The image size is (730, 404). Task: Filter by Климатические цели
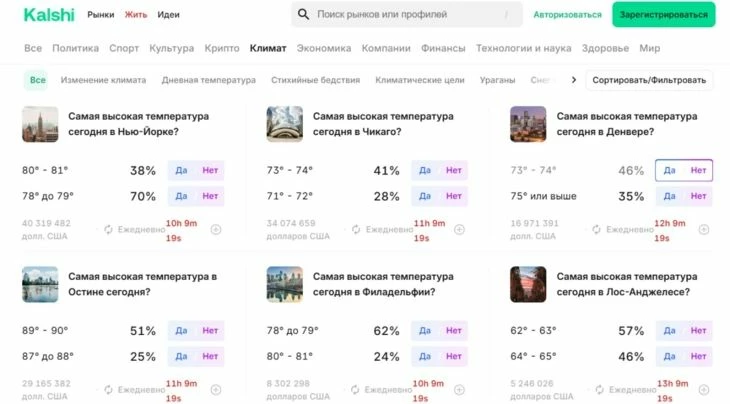coord(420,80)
